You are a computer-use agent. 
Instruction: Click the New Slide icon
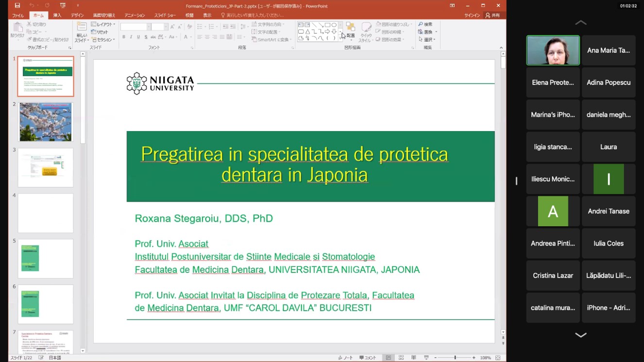coord(82,28)
